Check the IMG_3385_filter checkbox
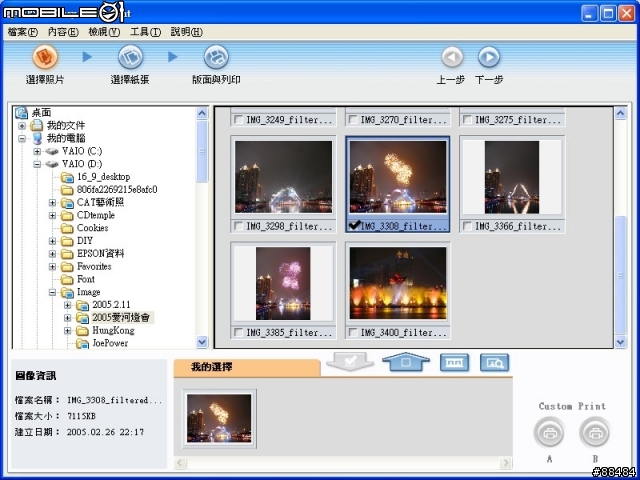The image size is (640, 480). (238, 333)
